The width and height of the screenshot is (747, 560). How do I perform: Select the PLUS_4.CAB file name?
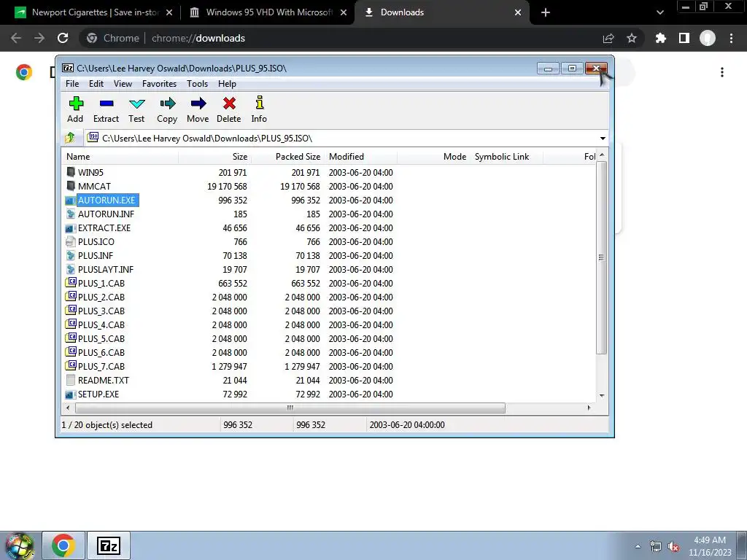pyautogui.click(x=101, y=324)
